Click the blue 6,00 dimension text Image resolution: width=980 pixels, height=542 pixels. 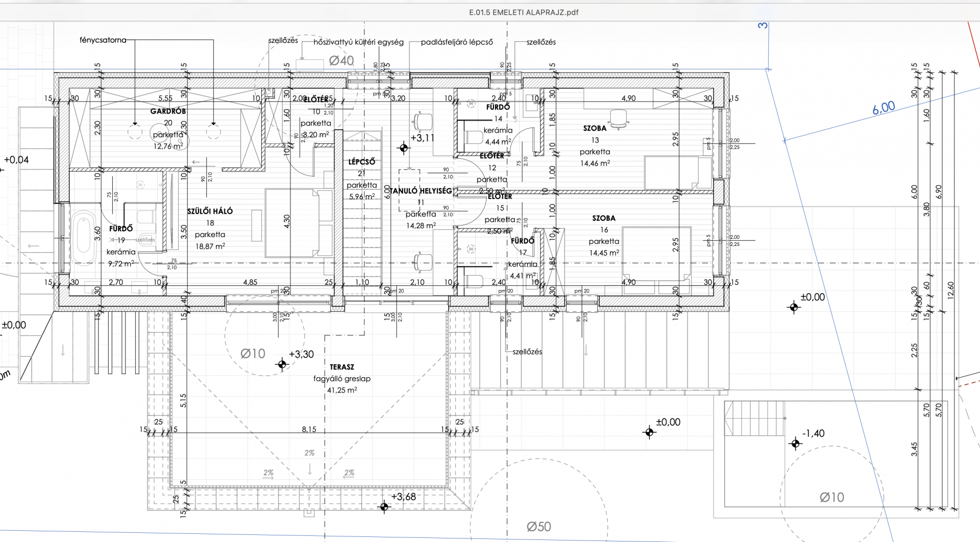click(x=884, y=108)
